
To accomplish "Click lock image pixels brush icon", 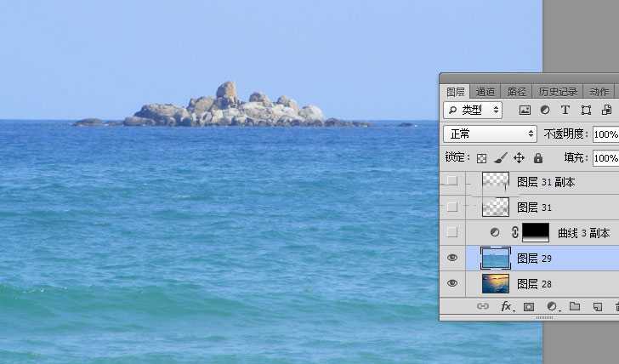I will pyautogui.click(x=501, y=158).
